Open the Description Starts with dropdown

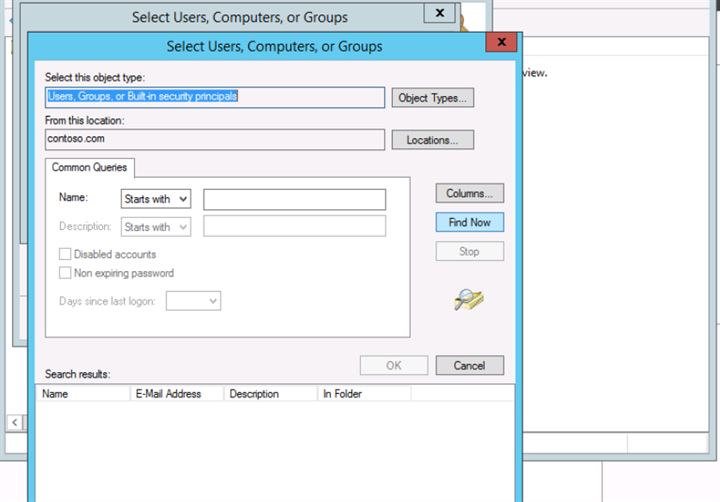coord(156,227)
